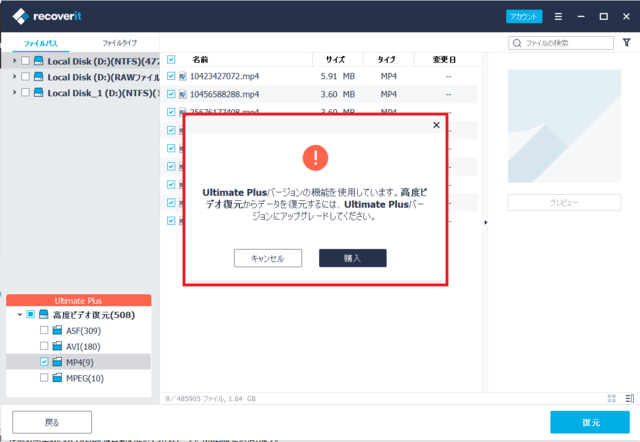Click drive icon beside 高度ビデオ復元(508)
640x442 pixels.
44,314
